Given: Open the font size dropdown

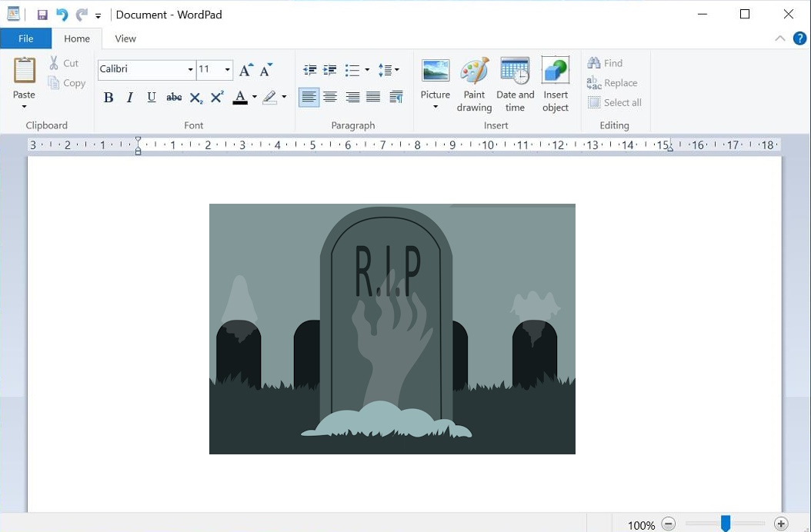Looking at the screenshot, I should tap(227, 70).
